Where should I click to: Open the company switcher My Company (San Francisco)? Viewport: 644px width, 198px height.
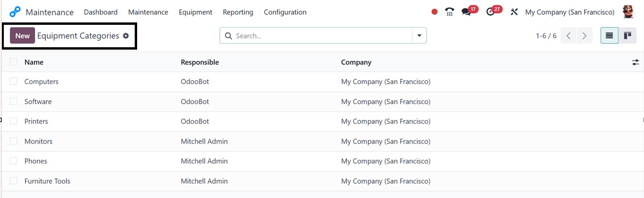pos(569,12)
